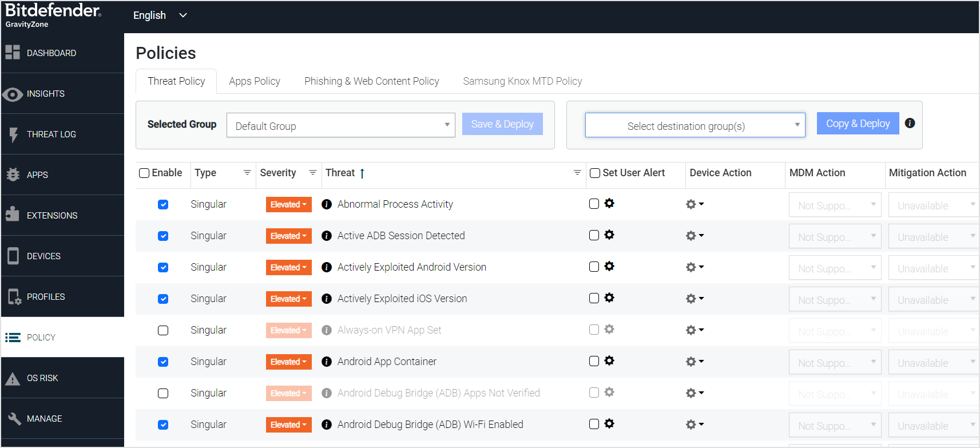The image size is (980, 448).
Task: Enable the Always-on VPN App Set threat
Action: [163, 330]
